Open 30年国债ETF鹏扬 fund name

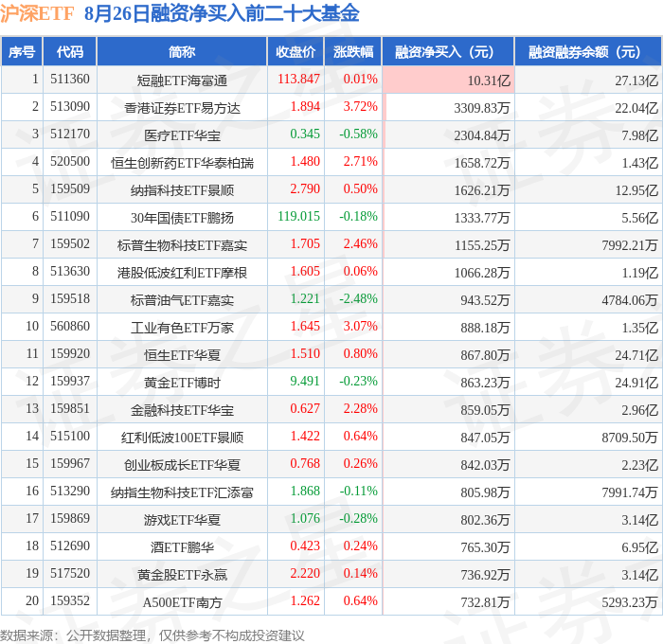coord(182,218)
